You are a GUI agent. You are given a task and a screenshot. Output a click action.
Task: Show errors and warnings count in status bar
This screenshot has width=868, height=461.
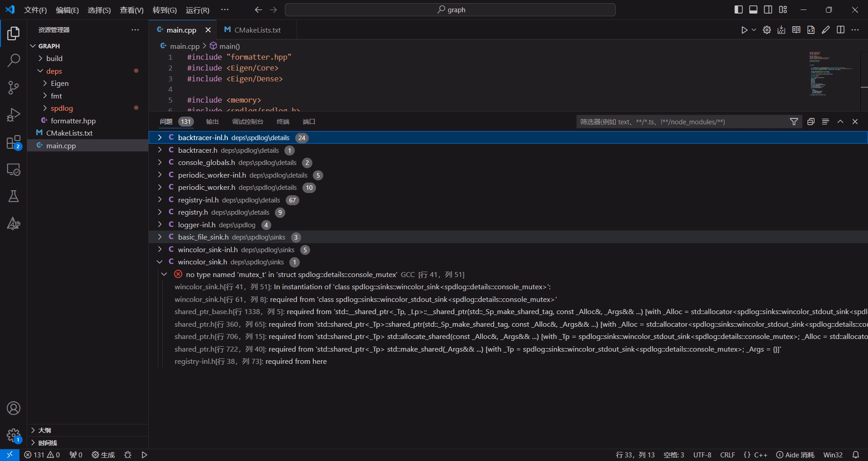click(x=42, y=455)
